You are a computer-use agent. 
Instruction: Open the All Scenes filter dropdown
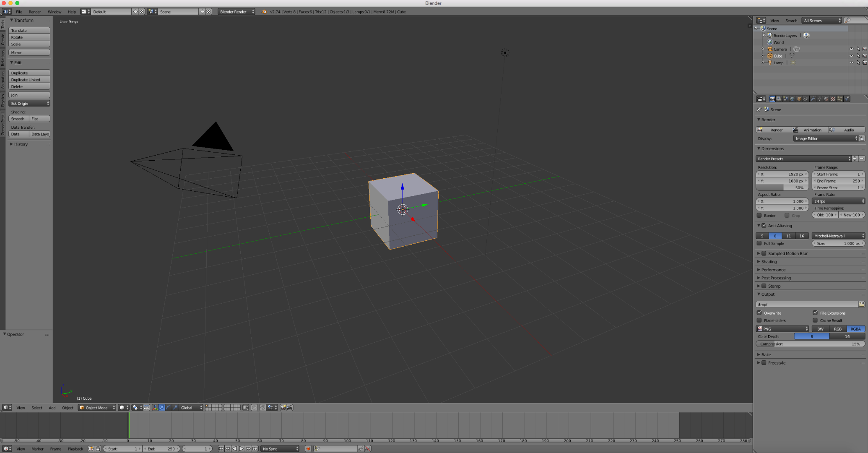coord(821,20)
